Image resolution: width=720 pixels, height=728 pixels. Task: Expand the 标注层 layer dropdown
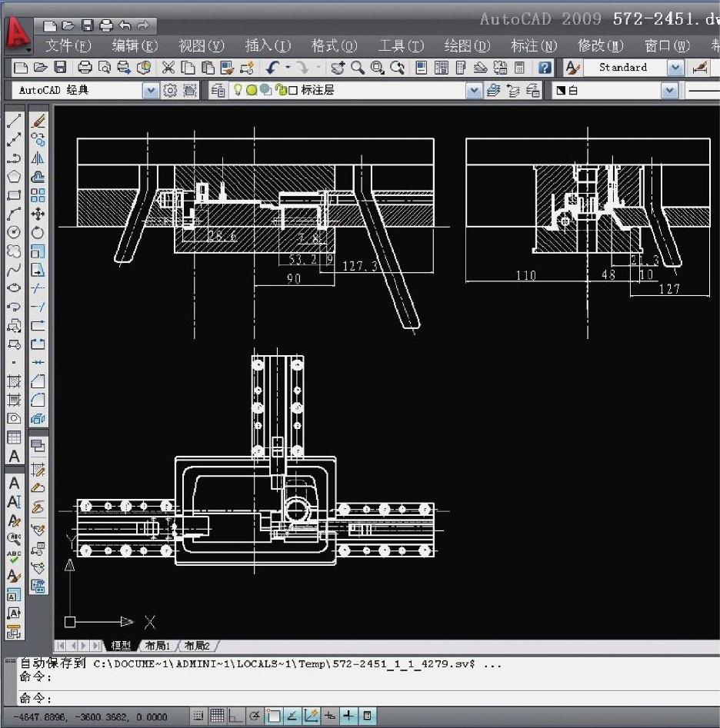click(473, 90)
